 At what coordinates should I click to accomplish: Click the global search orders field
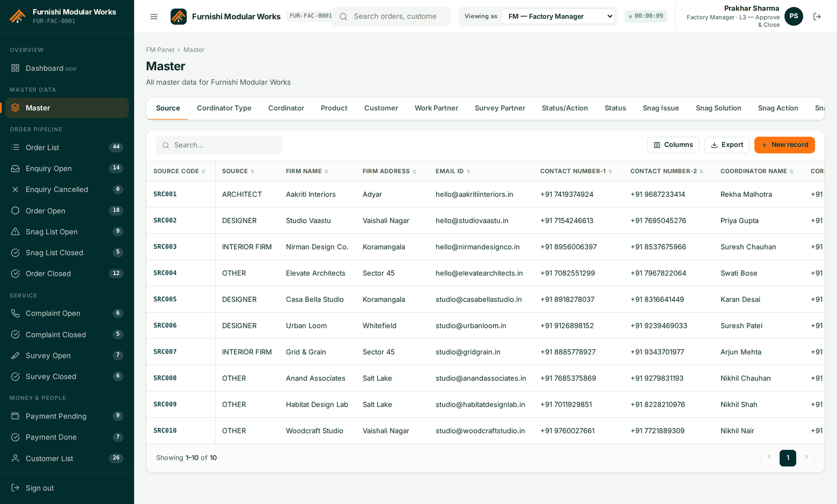[x=392, y=17]
